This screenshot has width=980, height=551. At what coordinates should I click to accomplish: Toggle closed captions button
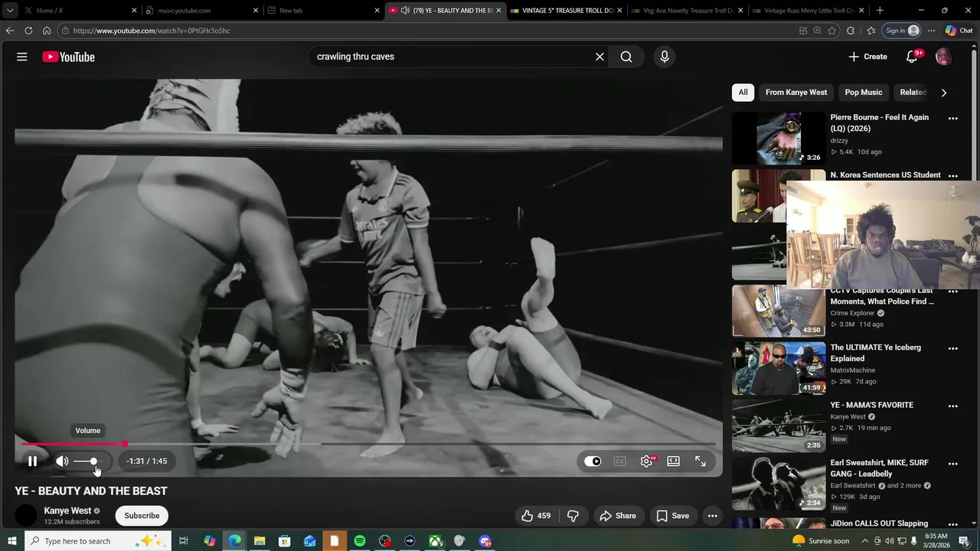pos(619,461)
